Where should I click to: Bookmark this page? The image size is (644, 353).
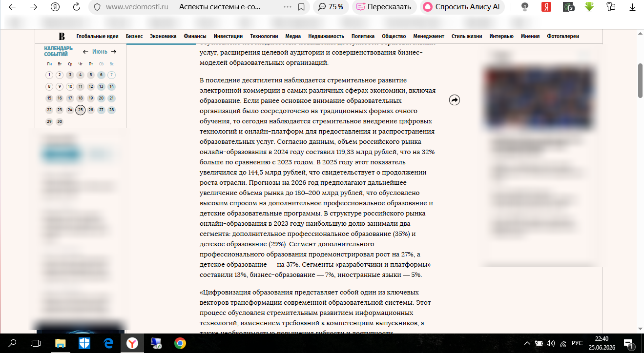301,7
